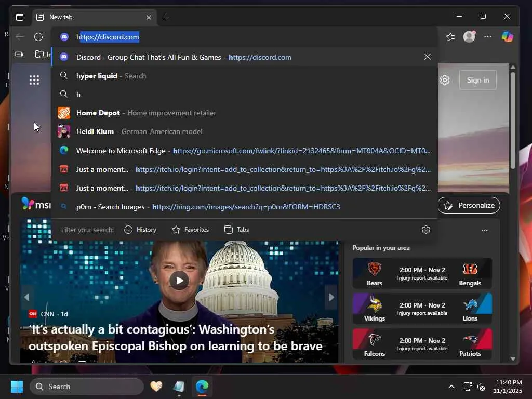Screen dimensions: 532x399
Task: Open the Copilot icon
Action: pyautogui.click(x=508, y=36)
